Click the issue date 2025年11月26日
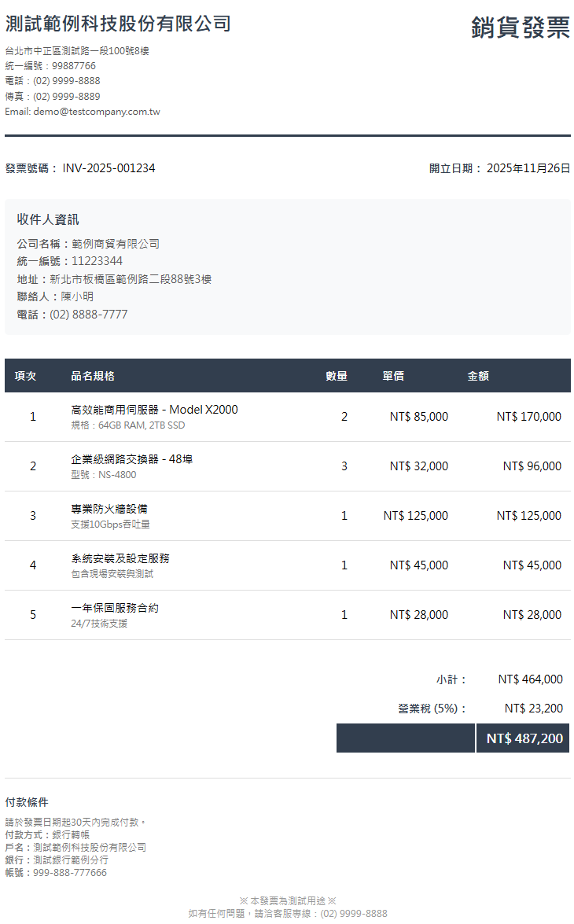The image size is (574, 924). coord(528,168)
